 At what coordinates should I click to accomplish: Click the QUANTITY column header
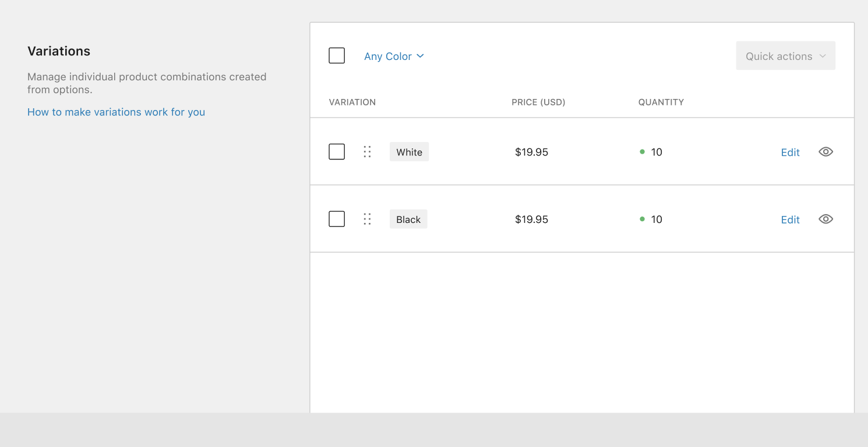(x=661, y=102)
